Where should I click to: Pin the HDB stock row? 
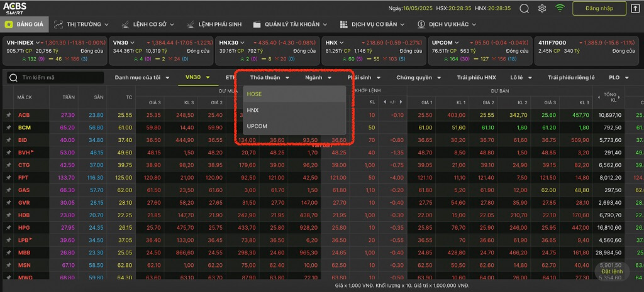click(8, 215)
